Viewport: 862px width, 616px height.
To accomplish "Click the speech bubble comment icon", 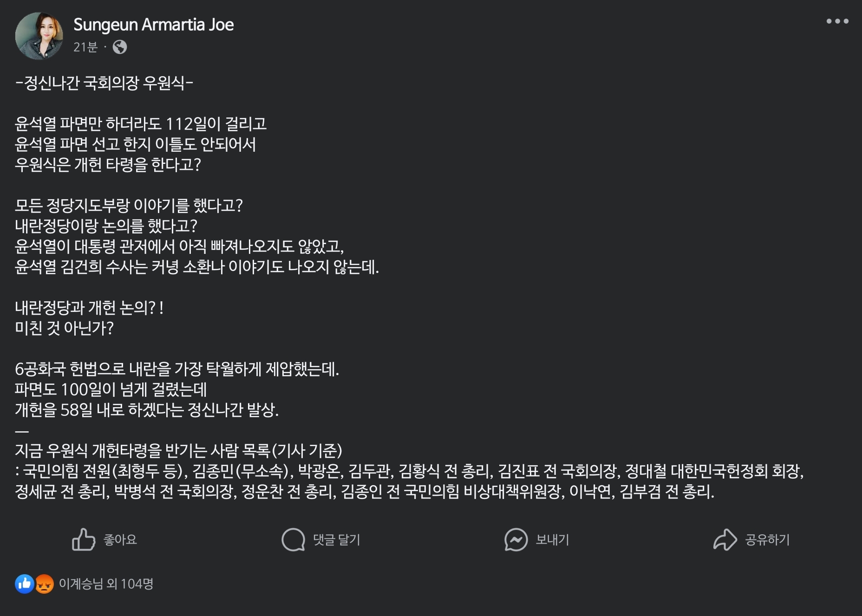I will click(293, 539).
